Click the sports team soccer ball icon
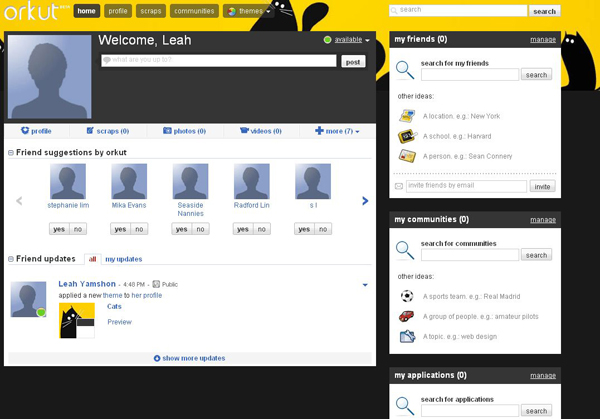The width and height of the screenshot is (600, 419). pyautogui.click(x=407, y=296)
